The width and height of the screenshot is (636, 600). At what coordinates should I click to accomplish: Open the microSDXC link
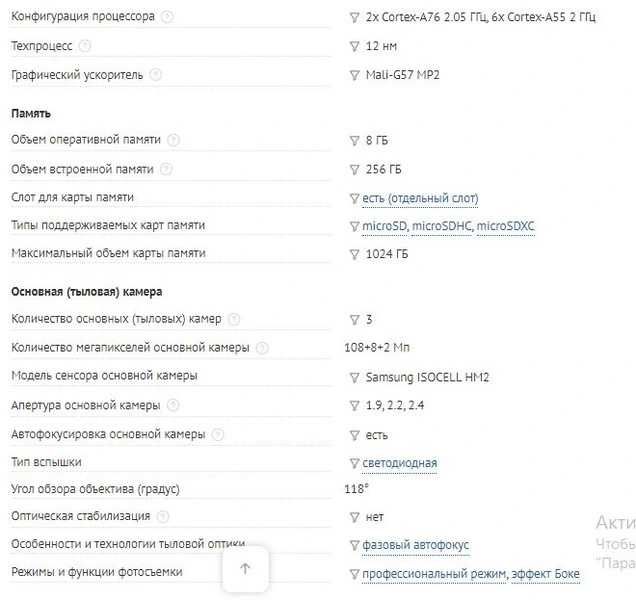click(505, 226)
